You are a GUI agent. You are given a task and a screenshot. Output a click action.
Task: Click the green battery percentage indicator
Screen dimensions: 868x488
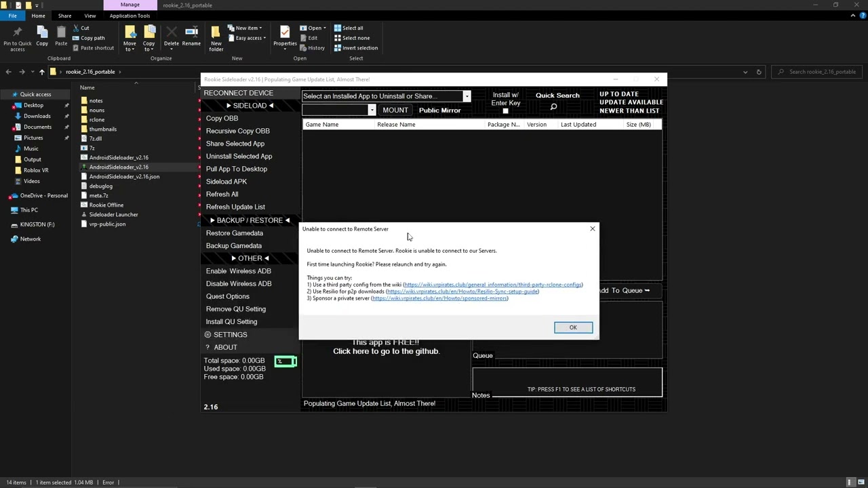tap(285, 361)
